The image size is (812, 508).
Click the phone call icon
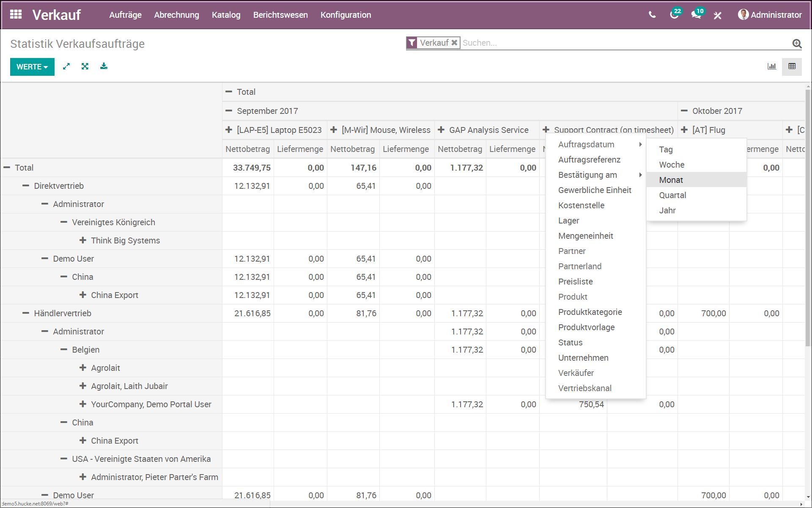(x=652, y=15)
